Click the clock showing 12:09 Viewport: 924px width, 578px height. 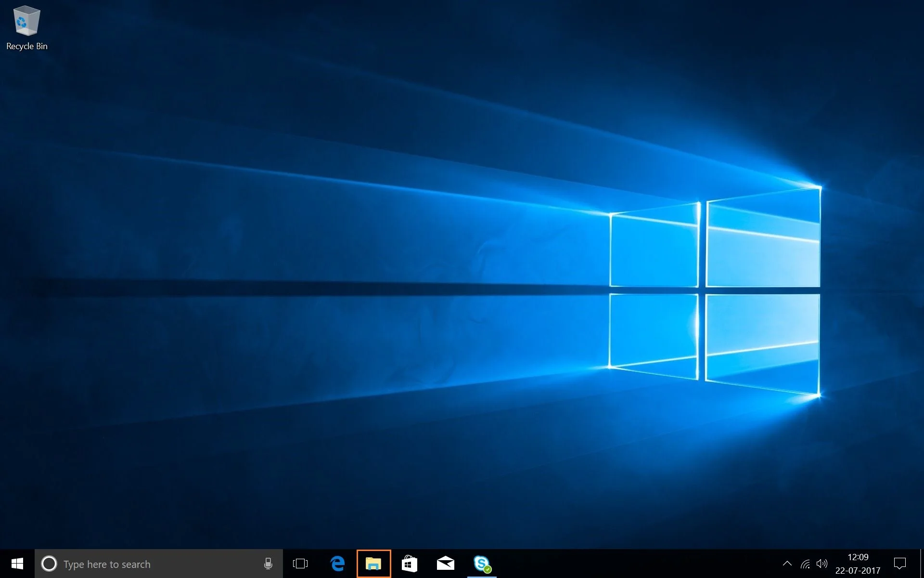(858, 557)
